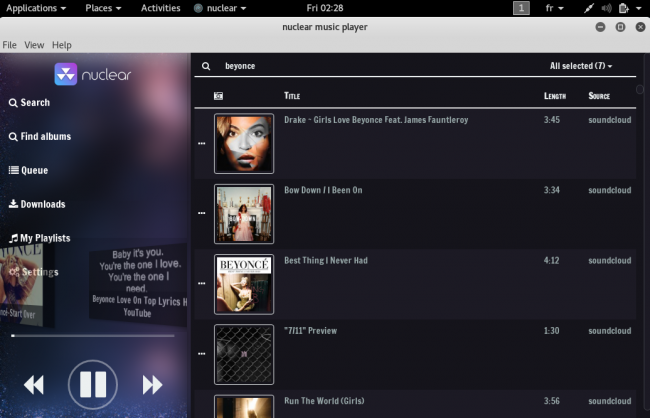This screenshot has width=650, height=418.
Task: Expand the All selected (7) source filter
Action: 581,66
